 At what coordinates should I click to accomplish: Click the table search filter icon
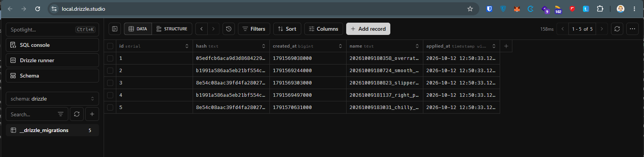pos(61,114)
